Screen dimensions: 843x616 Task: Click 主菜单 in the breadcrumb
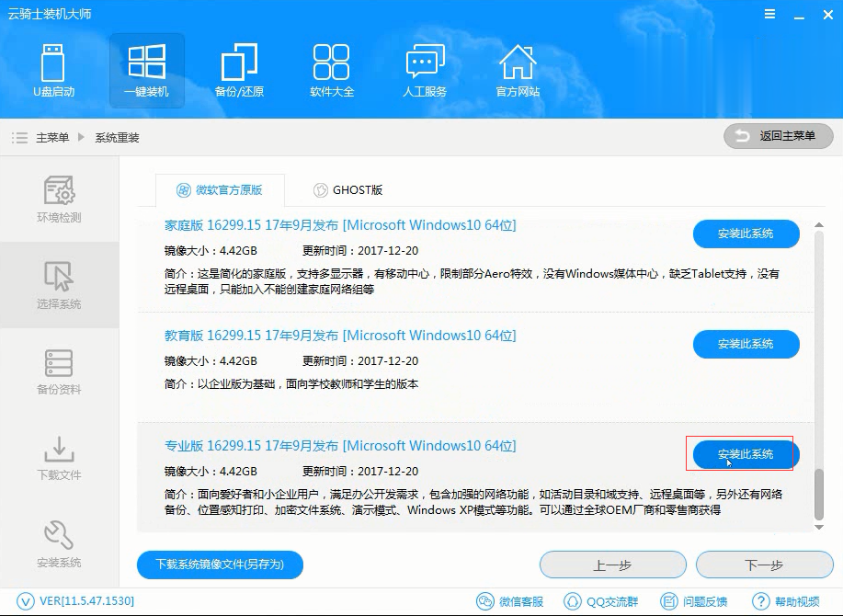click(52, 138)
